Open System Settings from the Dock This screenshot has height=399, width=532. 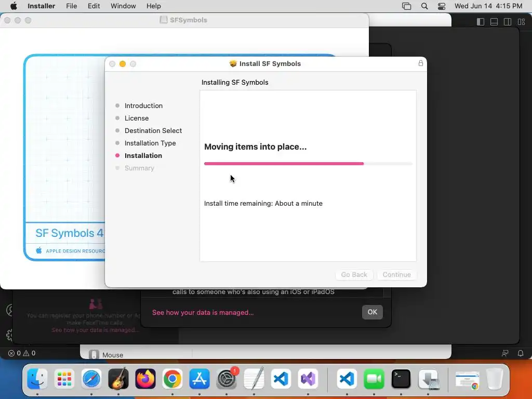[x=227, y=379]
